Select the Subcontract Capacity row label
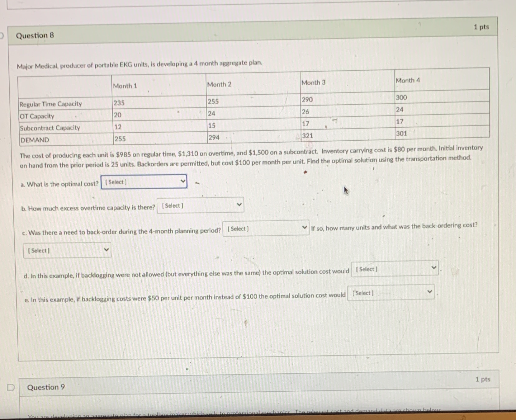This screenshot has width=516, height=420. coord(50,128)
